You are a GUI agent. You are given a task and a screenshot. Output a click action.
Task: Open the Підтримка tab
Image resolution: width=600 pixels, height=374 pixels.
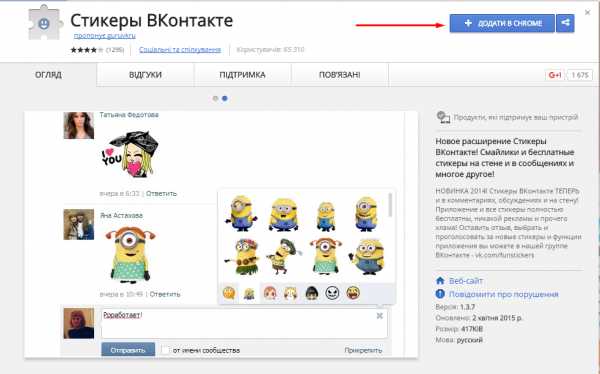coord(242,75)
